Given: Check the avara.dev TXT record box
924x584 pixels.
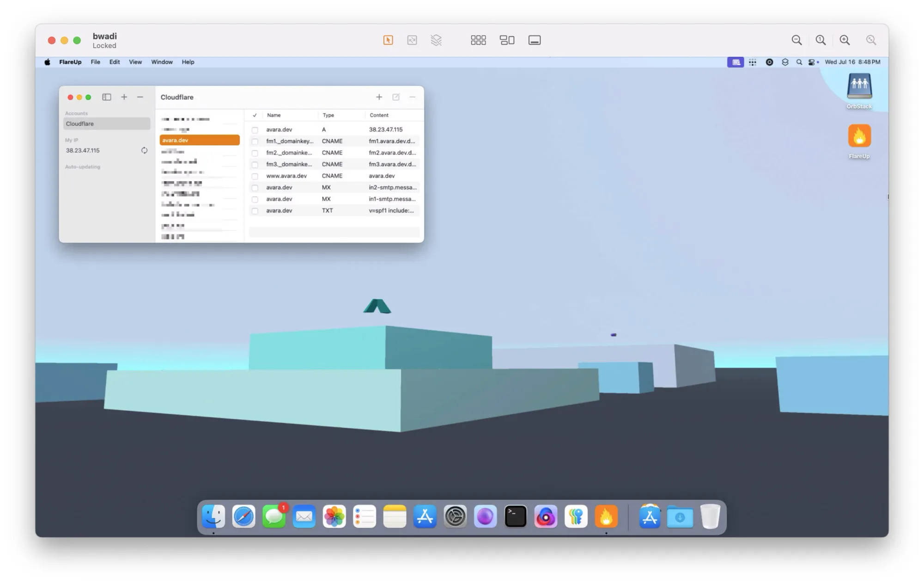Looking at the screenshot, I should (255, 211).
